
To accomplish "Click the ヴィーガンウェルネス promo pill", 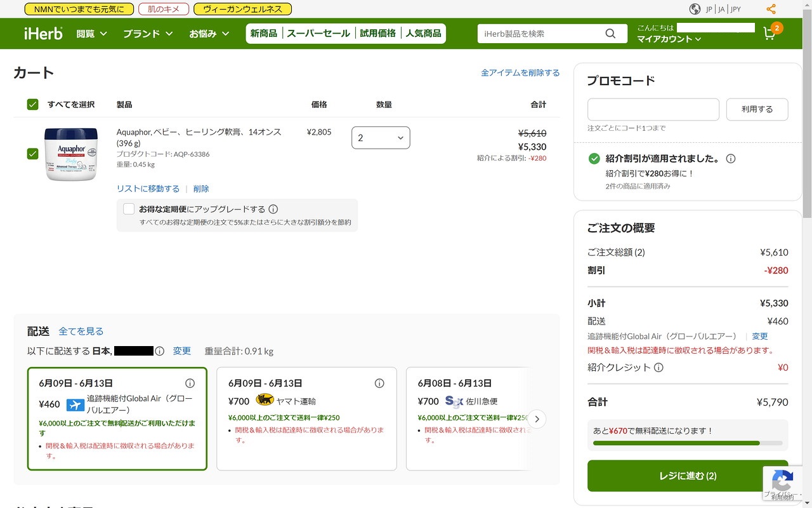I will coord(242,9).
